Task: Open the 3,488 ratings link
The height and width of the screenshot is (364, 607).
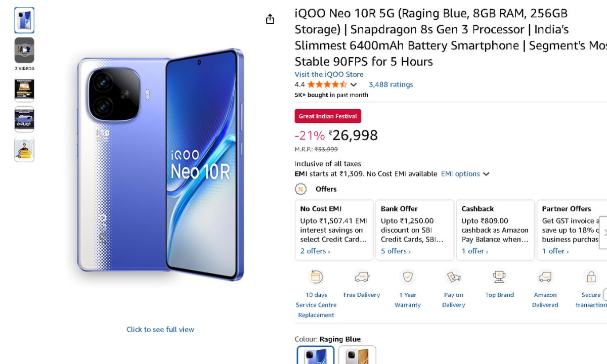Action: [x=391, y=84]
